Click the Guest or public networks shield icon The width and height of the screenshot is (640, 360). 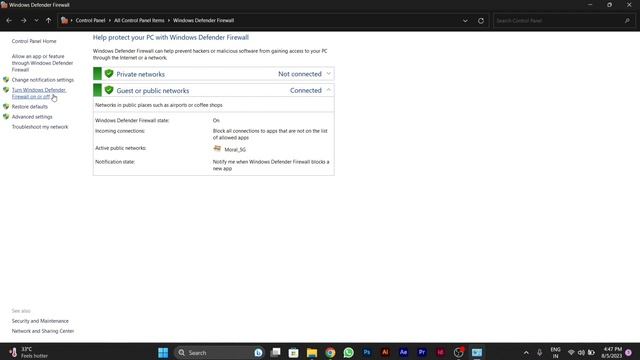[109, 90]
